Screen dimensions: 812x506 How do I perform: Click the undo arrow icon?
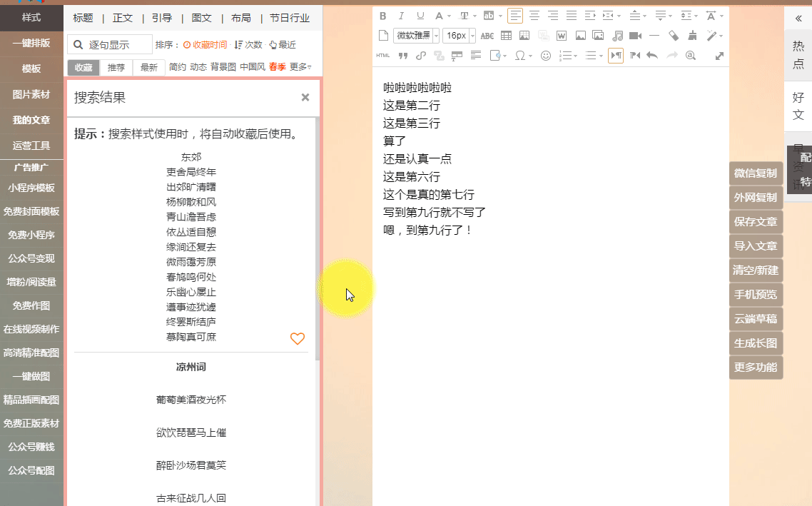coord(651,56)
